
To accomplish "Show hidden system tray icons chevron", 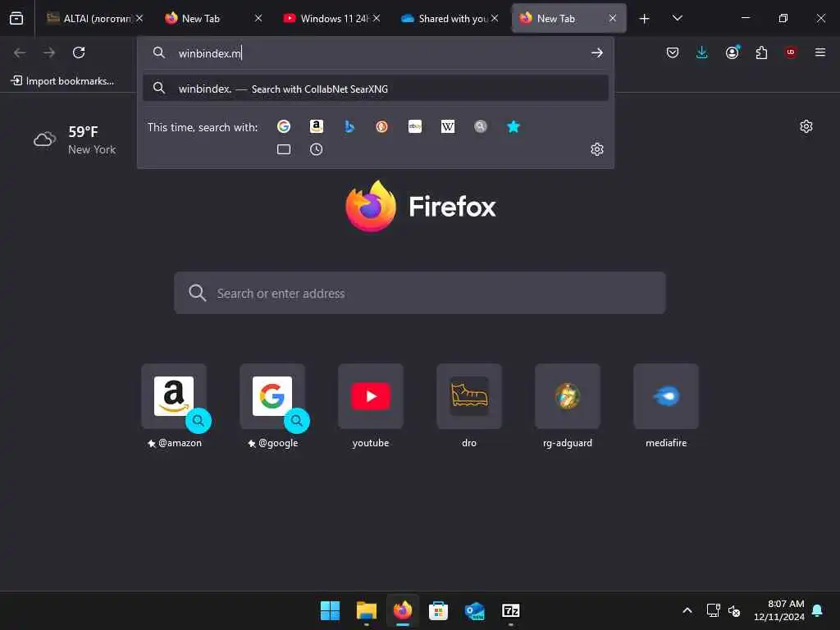I will [687, 610].
